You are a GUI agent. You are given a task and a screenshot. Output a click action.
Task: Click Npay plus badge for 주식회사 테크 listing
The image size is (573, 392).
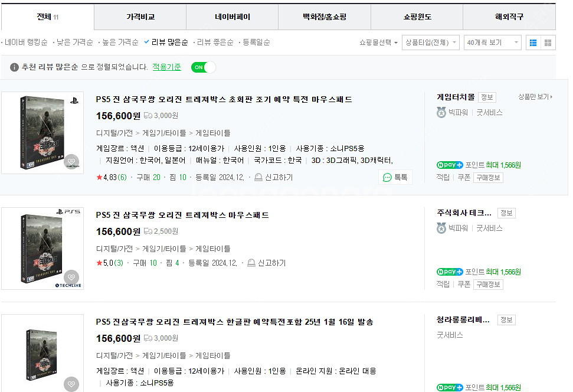click(x=450, y=272)
